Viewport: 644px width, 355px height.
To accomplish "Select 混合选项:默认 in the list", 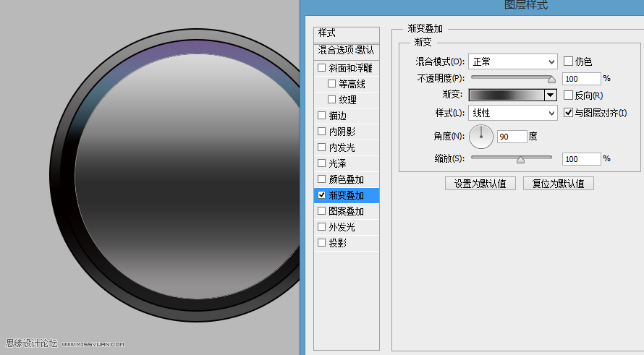I will (346, 51).
